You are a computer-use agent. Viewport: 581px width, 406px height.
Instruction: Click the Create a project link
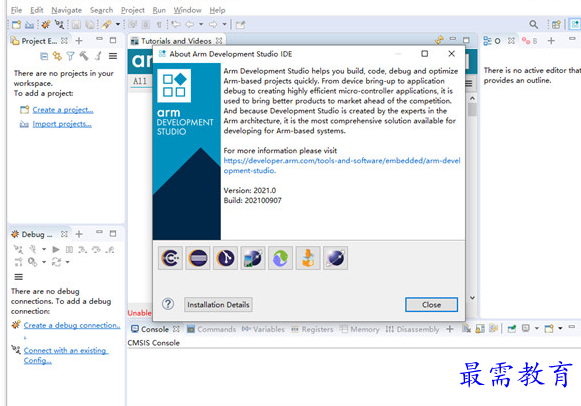tap(63, 110)
